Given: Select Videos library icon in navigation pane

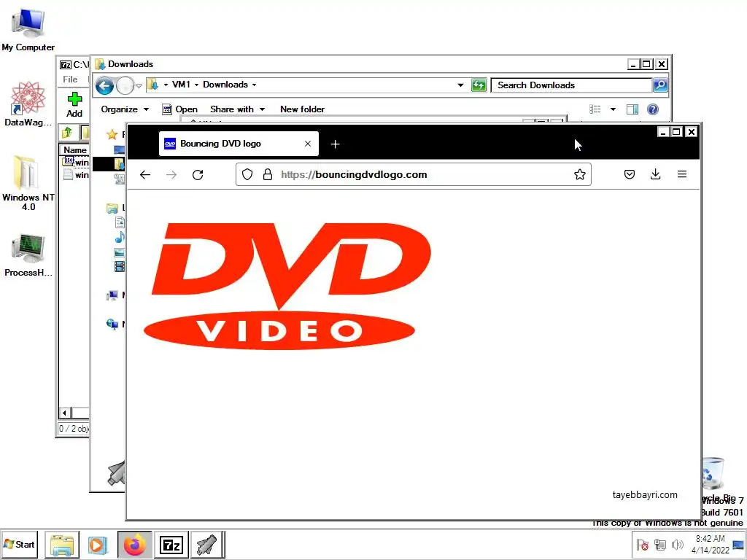Looking at the screenshot, I should point(120,266).
